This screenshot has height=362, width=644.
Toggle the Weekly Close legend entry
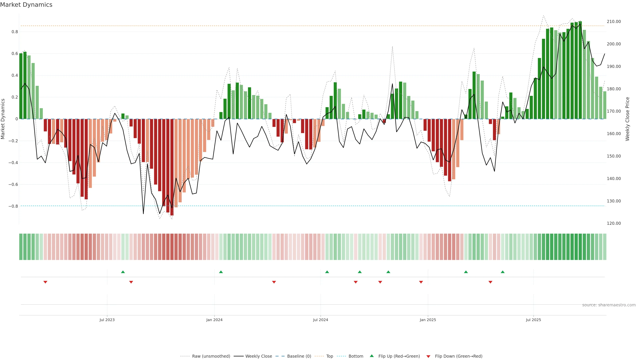tap(258, 356)
